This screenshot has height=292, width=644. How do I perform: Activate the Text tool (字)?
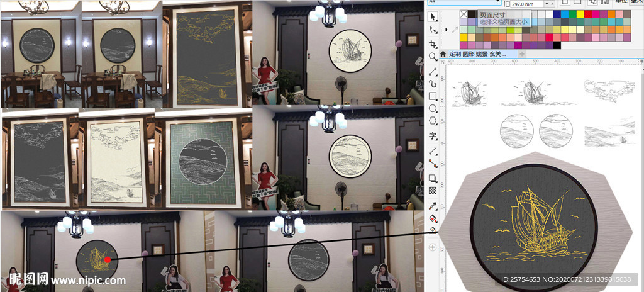(x=433, y=135)
